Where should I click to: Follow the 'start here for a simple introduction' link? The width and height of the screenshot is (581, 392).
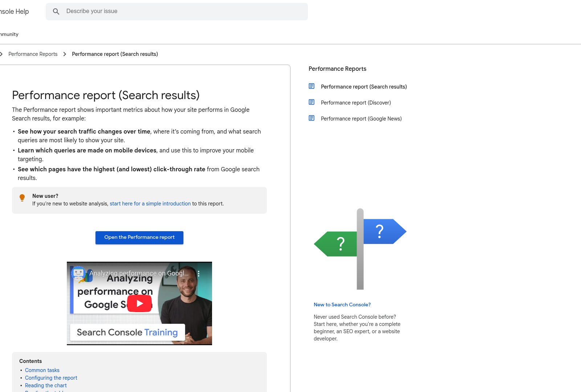150,204
